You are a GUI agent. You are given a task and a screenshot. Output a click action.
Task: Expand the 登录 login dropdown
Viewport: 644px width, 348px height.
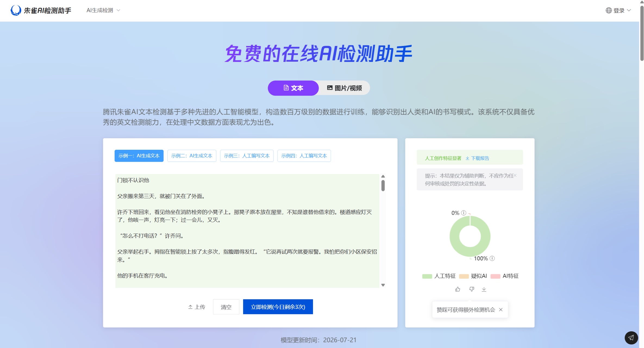coord(622,10)
